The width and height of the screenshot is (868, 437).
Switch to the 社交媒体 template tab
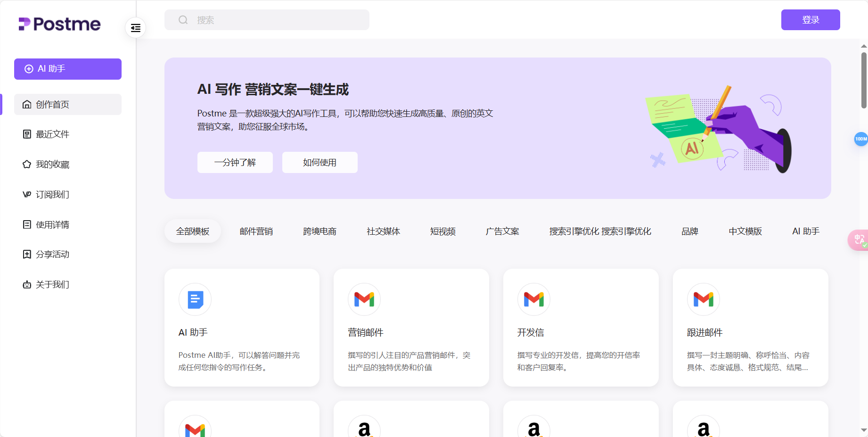pos(383,231)
